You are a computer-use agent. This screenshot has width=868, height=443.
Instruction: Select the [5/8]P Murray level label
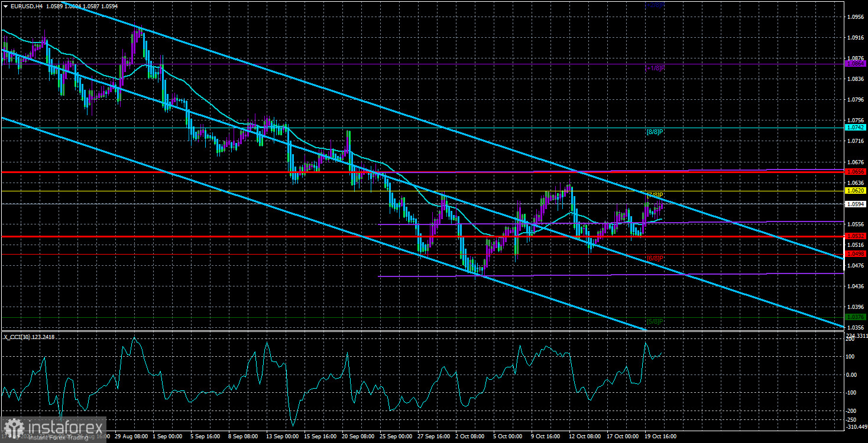click(655, 322)
